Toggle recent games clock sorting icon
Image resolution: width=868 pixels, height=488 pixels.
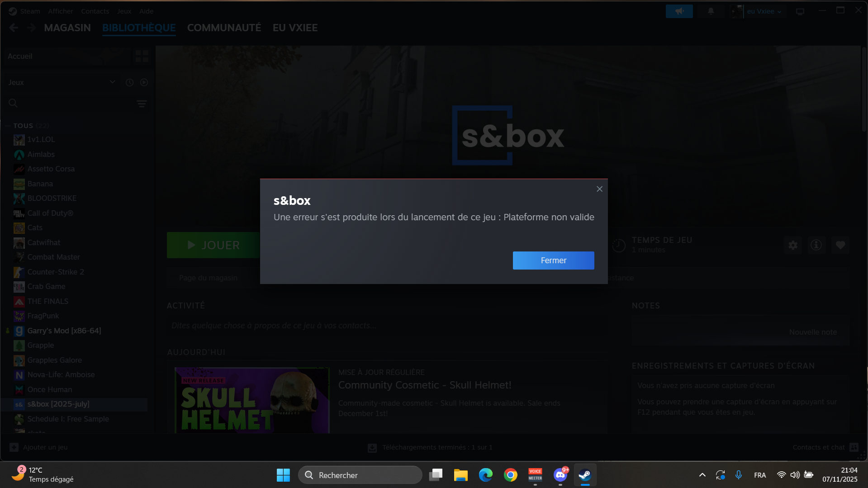(x=129, y=82)
